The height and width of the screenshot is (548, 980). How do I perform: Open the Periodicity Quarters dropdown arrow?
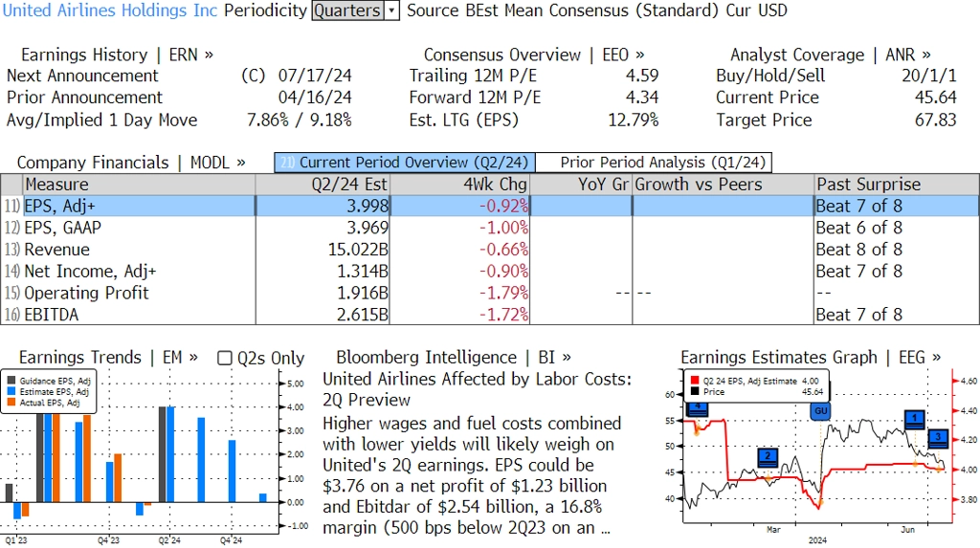click(391, 11)
